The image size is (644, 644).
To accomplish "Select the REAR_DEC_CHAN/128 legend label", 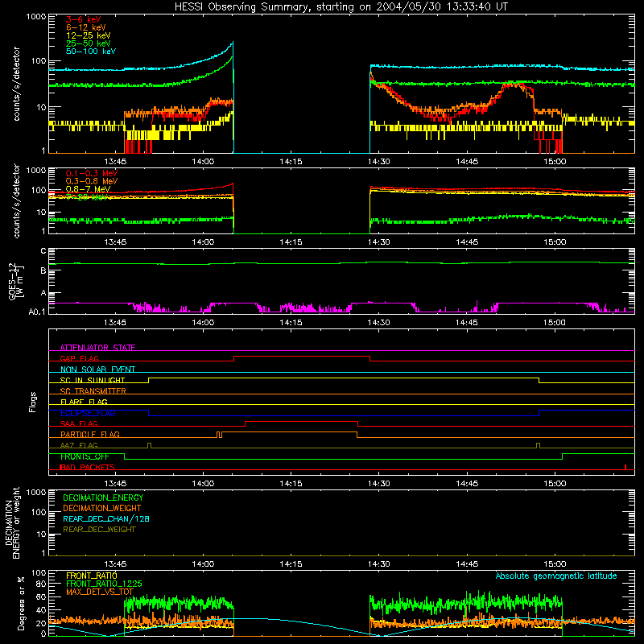I will click(106, 518).
